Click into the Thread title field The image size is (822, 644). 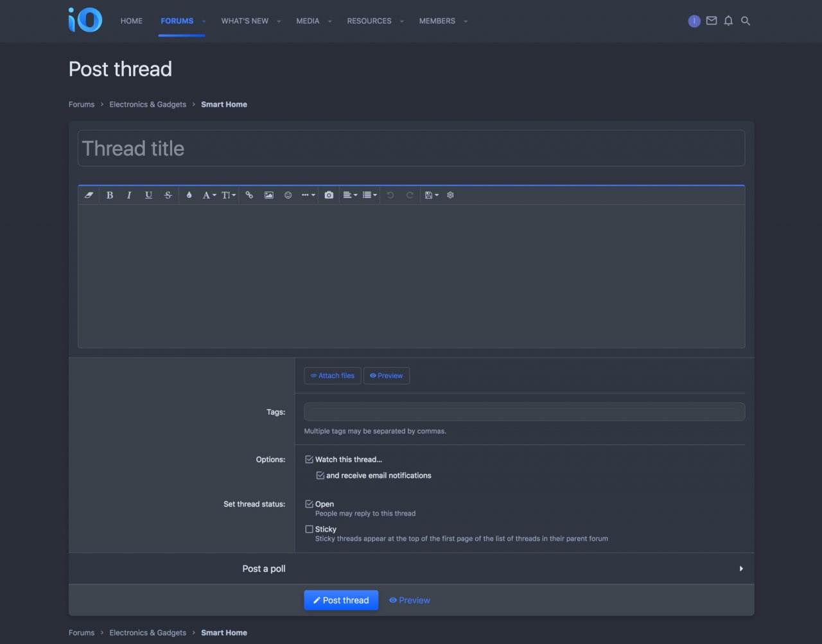click(x=411, y=148)
